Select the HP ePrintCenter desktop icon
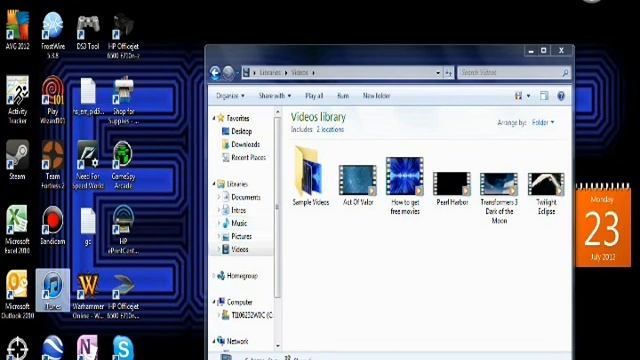This screenshot has height=360, width=640. pos(123,230)
